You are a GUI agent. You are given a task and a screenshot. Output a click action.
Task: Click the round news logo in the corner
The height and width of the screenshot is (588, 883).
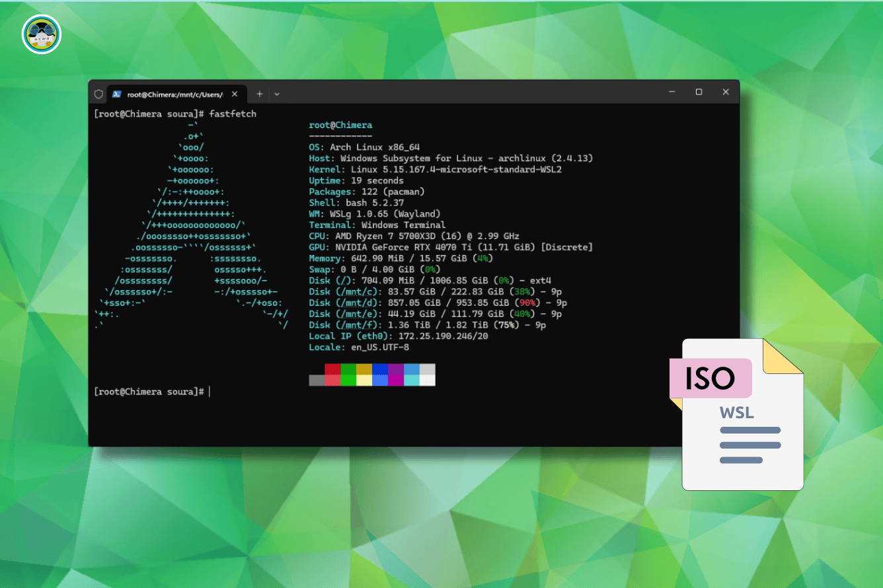42,34
